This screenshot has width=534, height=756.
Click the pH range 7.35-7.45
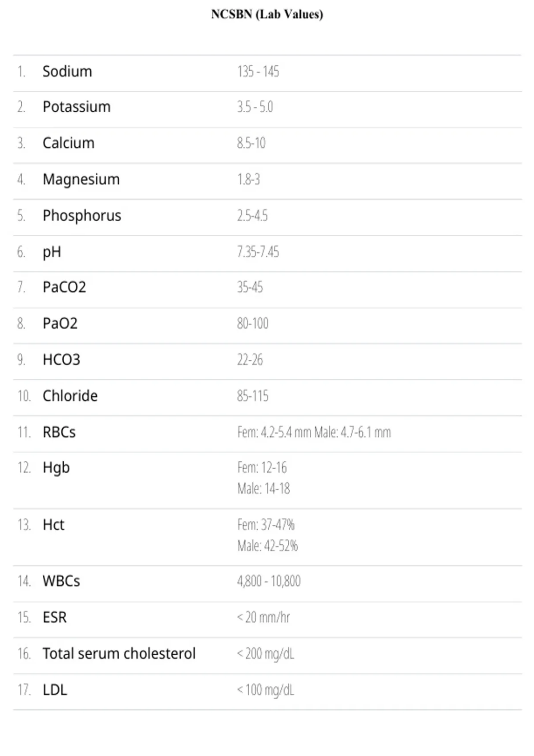point(258,252)
